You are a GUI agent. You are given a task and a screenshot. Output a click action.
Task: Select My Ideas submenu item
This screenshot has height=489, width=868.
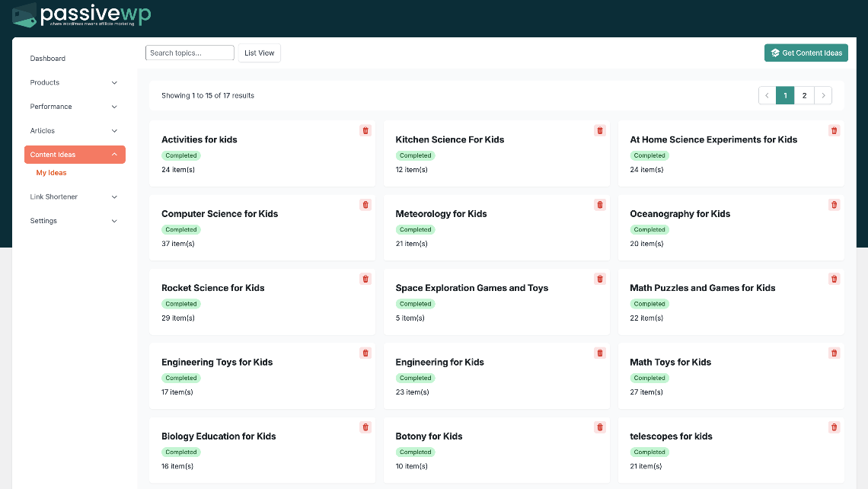(x=52, y=173)
